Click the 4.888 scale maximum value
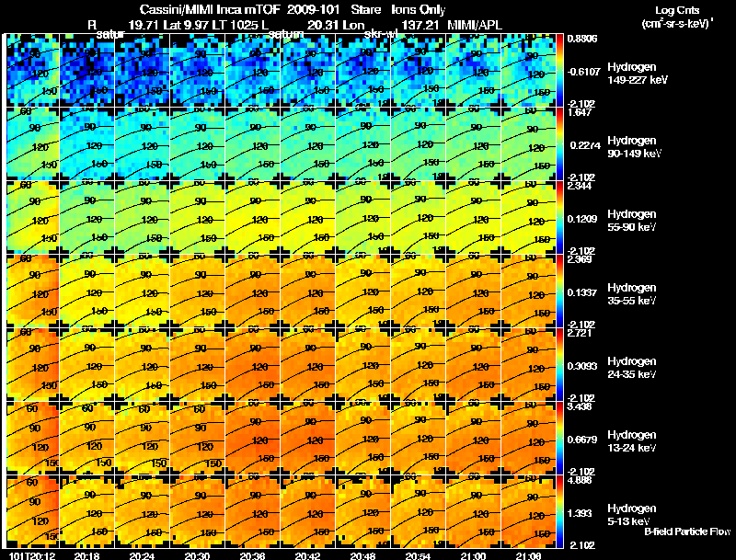 tap(580, 480)
